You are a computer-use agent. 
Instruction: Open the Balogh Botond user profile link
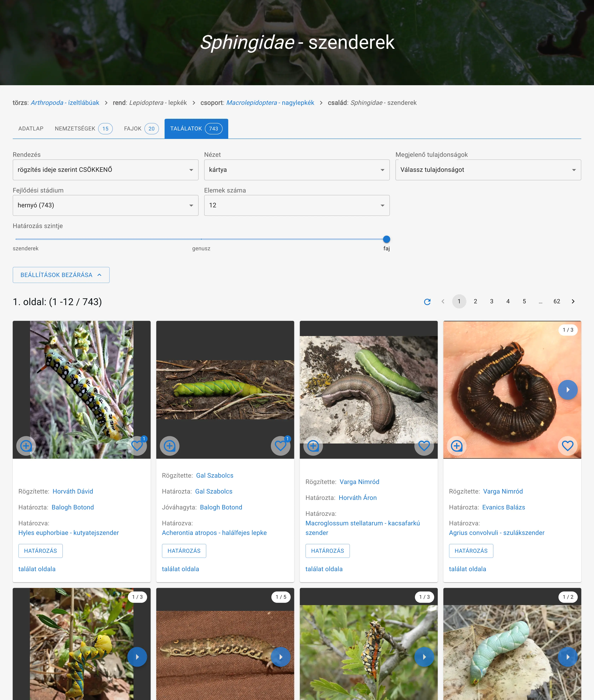tap(73, 507)
